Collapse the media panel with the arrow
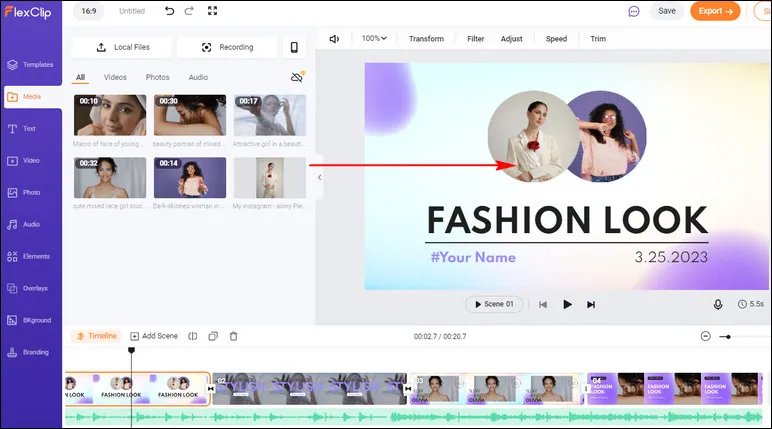 tap(320, 177)
